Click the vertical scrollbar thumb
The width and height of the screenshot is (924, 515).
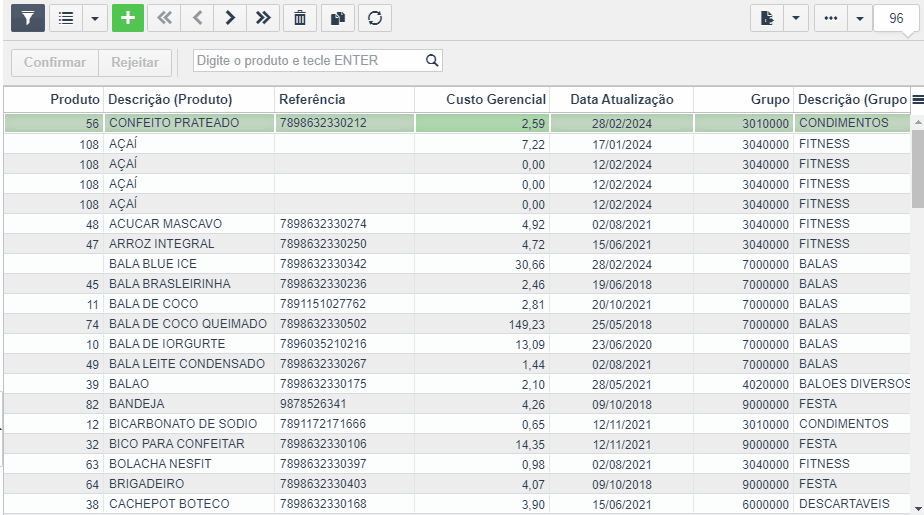(918, 169)
